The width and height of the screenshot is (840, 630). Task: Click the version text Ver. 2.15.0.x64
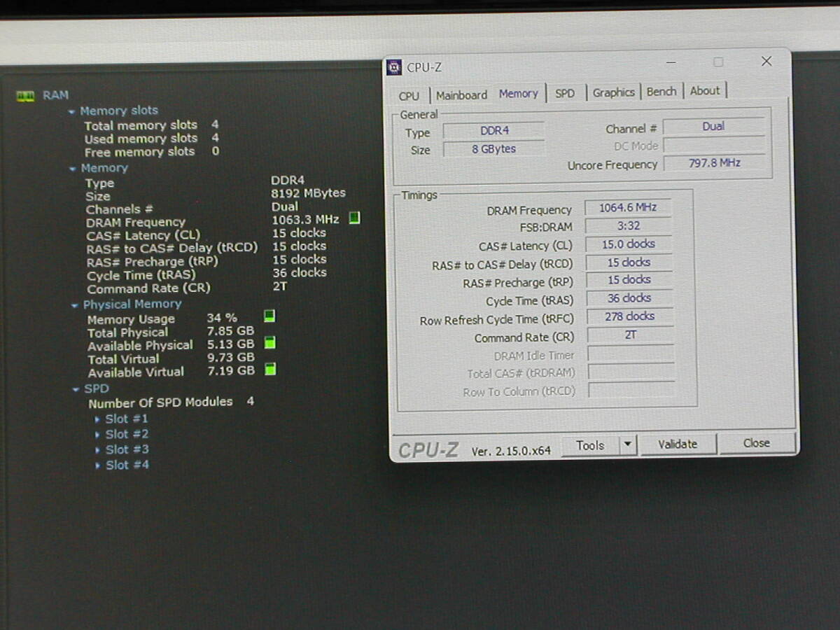point(511,451)
